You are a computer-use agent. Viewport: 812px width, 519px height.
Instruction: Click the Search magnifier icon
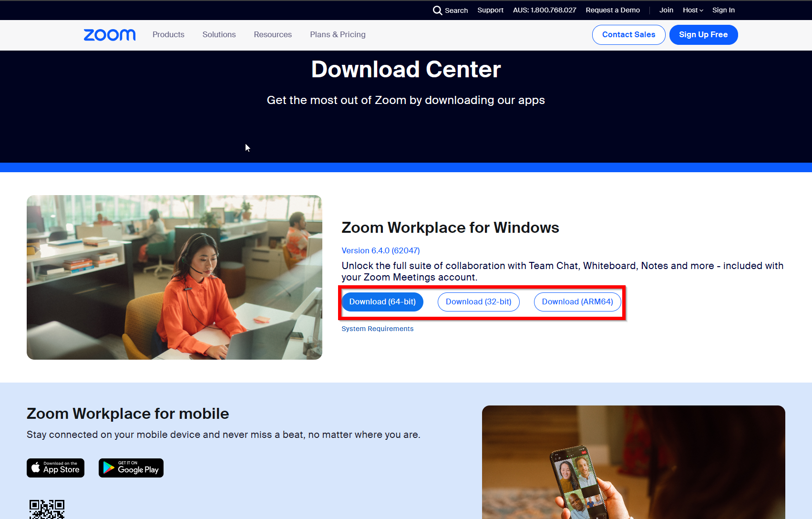[x=437, y=10]
